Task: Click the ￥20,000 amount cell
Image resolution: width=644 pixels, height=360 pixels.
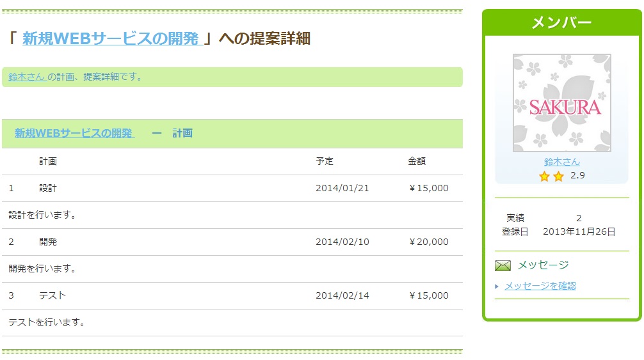Action: tap(428, 242)
